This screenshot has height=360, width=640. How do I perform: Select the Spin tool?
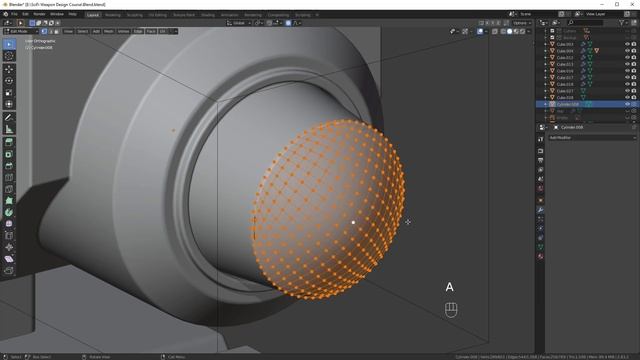coord(9,212)
